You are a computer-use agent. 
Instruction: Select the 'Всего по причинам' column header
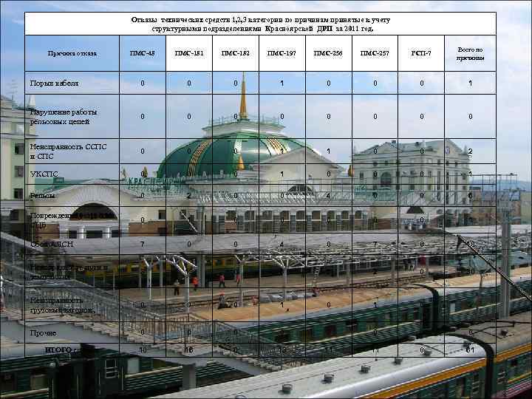click(x=470, y=54)
